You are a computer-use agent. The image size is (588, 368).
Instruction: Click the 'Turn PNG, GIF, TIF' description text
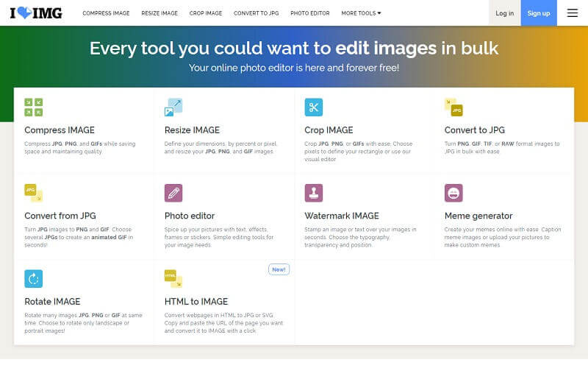point(502,148)
